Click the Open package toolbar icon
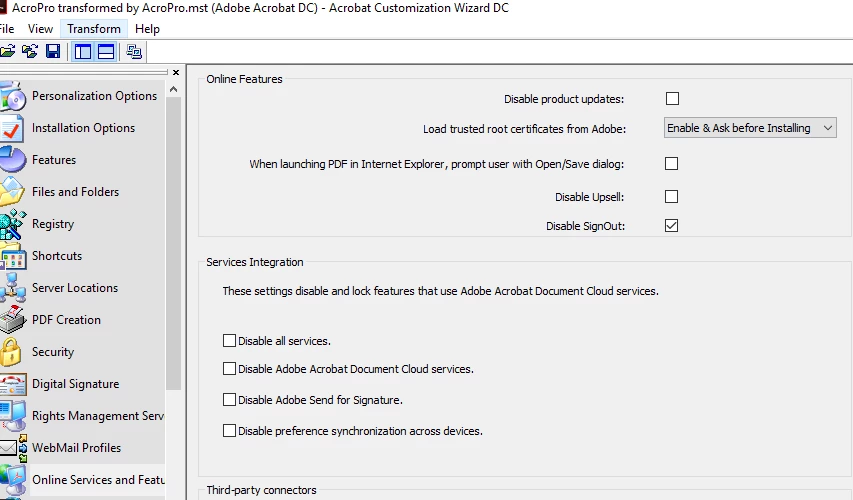 pyautogui.click(x=7, y=52)
